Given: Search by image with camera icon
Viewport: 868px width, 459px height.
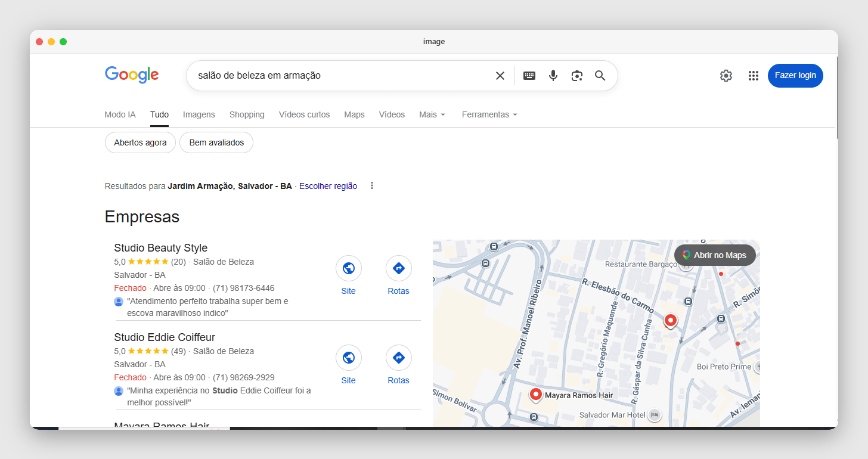Looking at the screenshot, I should point(576,76).
